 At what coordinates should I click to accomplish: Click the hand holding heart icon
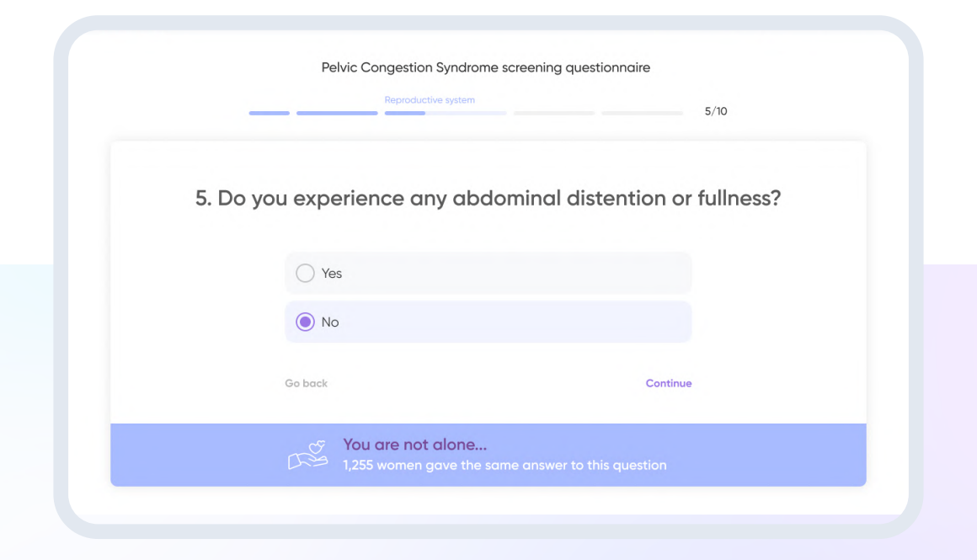pyautogui.click(x=307, y=455)
